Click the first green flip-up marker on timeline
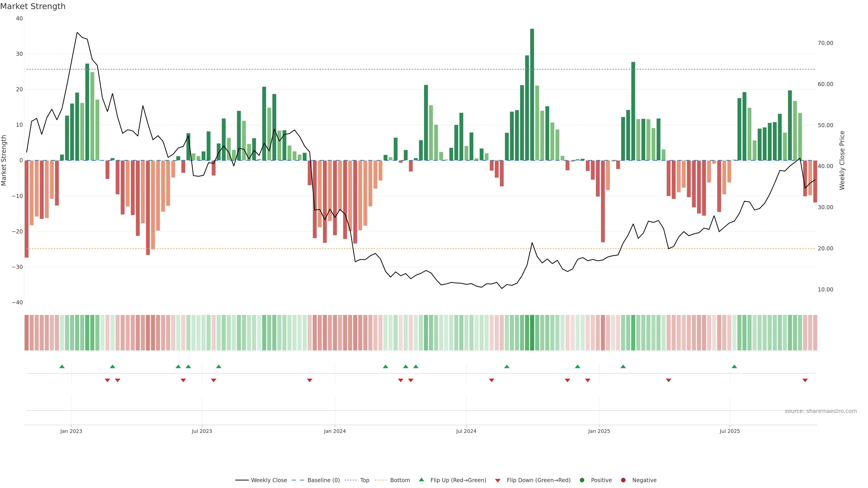 [62, 366]
